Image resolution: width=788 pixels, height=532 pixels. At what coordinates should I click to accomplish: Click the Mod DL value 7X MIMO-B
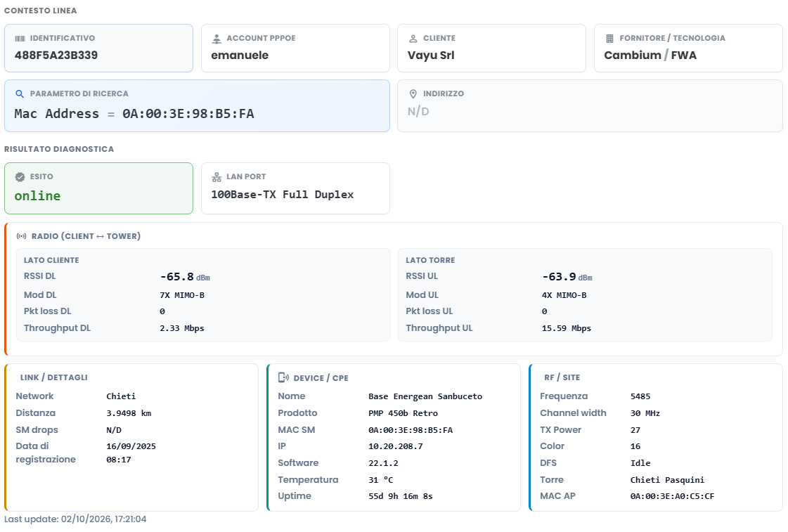click(182, 295)
